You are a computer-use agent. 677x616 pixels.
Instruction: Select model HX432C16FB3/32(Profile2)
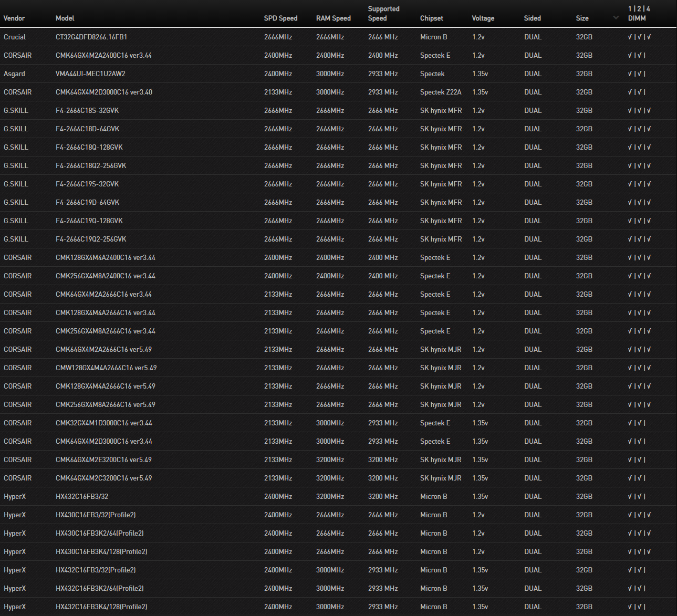click(96, 570)
